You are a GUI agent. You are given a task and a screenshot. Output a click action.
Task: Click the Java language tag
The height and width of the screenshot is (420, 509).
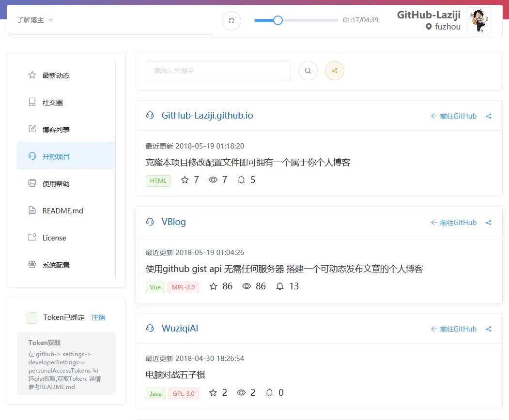(x=156, y=393)
